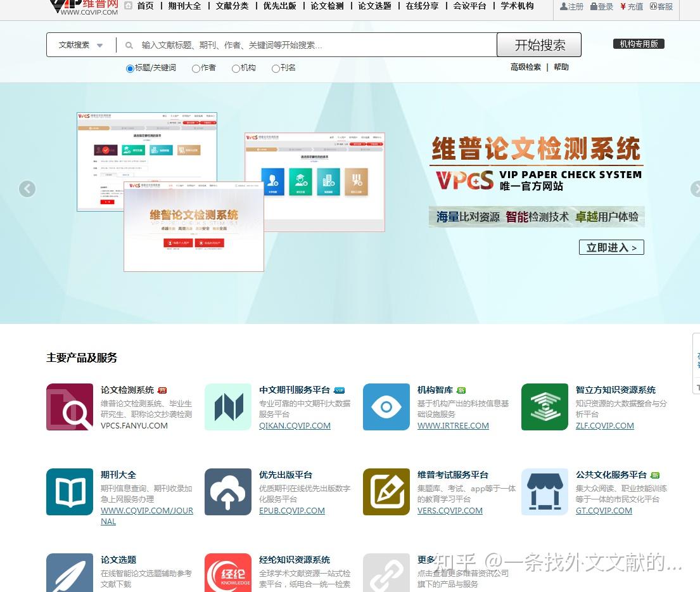This screenshot has height=592, width=700.
Task: Open the 论文选题 feather icon
Action: [x=70, y=573]
